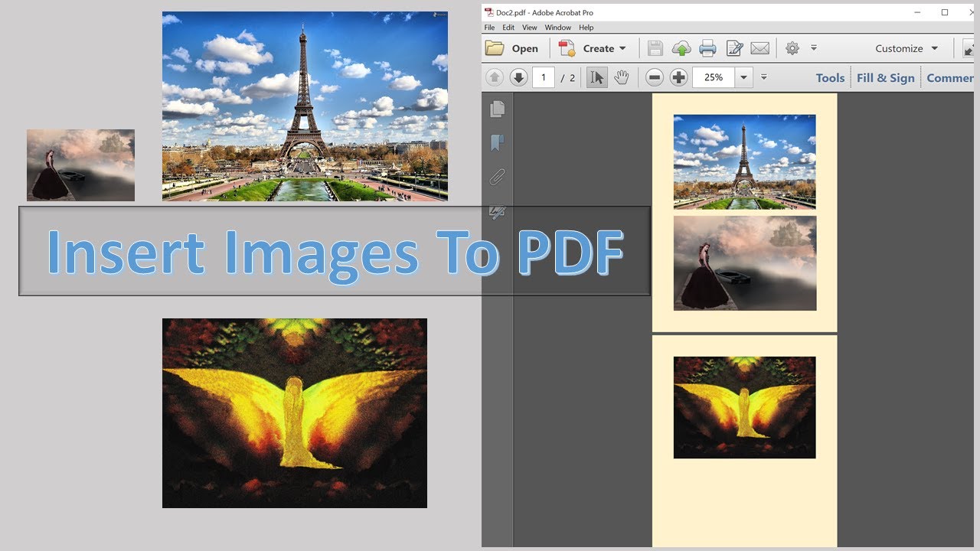This screenshot has width=980, height=551.
Task: Click the woman in fog image in PDF
Action: pos(745,263)
